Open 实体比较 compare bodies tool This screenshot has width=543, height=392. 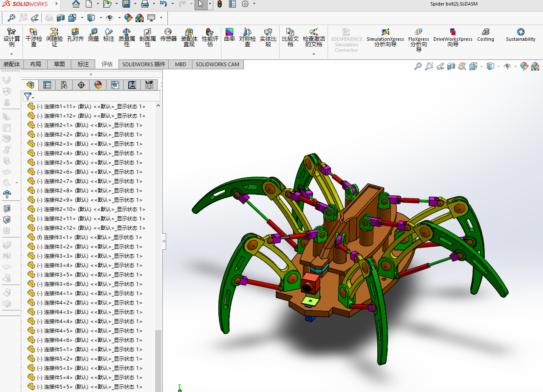click(x=268, y=37)
